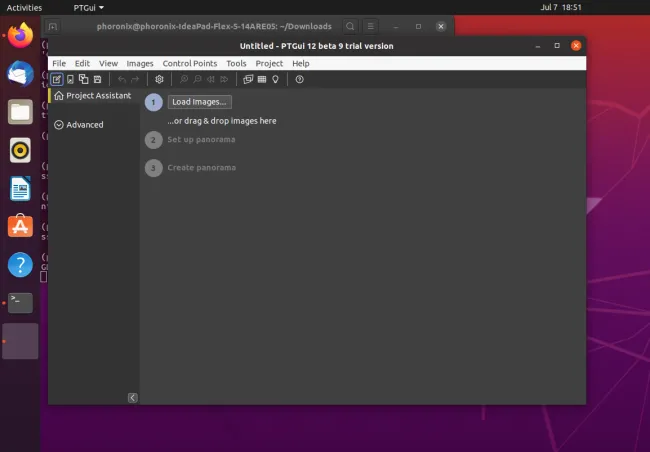The height and width of the screenshot is (452, 650).
Task: Open the Images menu
Action: pos(140,63)
